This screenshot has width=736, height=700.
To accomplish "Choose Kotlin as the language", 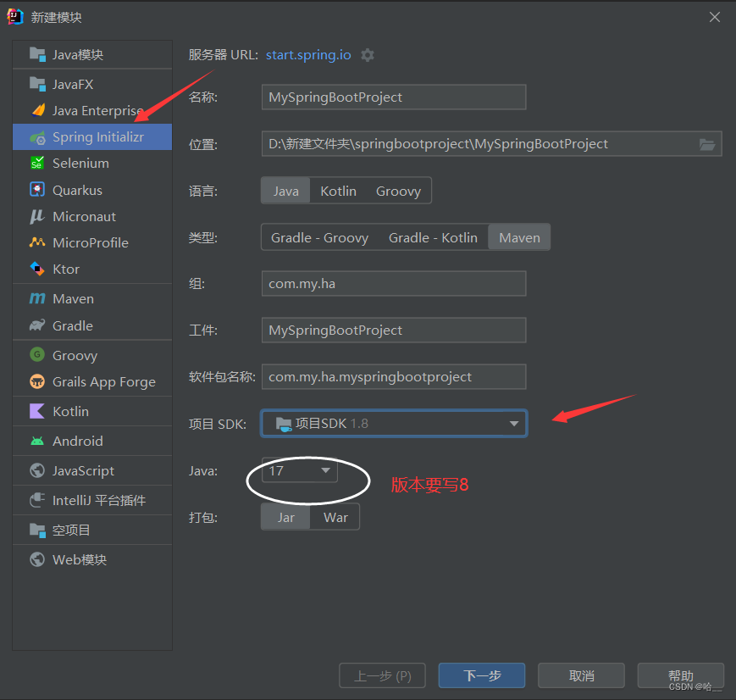I will pos(339,191).
